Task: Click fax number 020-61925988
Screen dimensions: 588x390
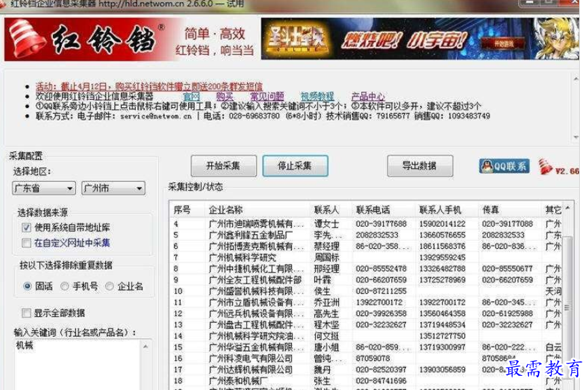Action: pyautogui.click(x=507, y=313)
